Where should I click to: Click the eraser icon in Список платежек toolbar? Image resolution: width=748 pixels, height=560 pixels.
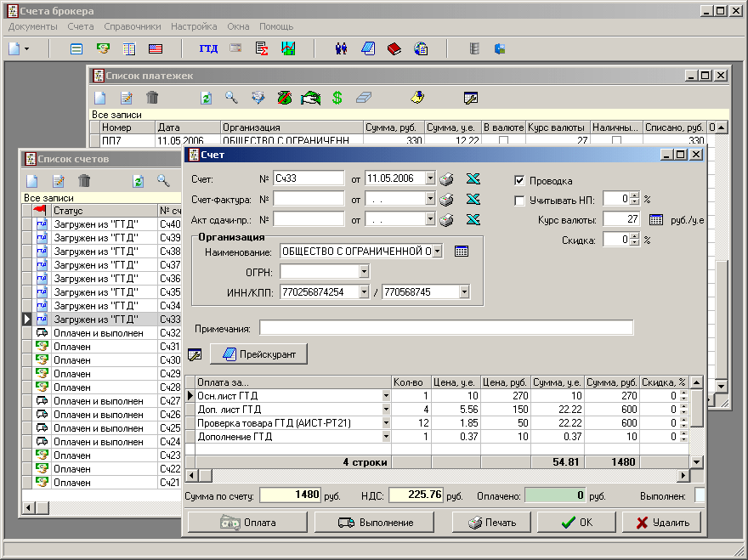coord(364,98)
